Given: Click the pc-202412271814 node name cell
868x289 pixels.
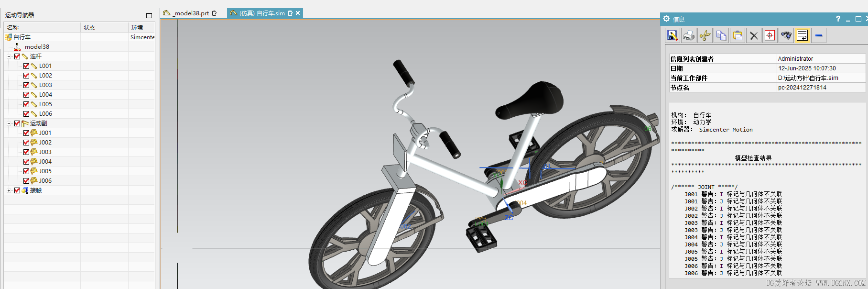Looking at the screenshot, I should point(821,87).
